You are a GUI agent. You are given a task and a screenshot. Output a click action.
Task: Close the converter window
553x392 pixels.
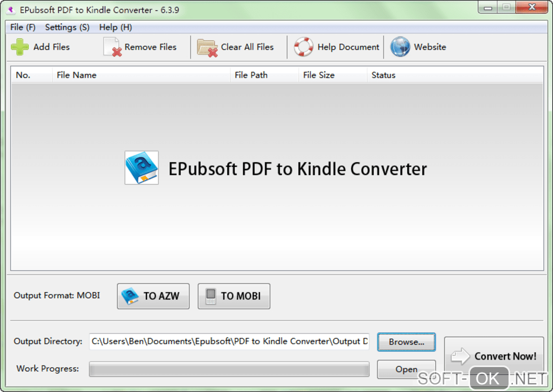coord(532,8)
